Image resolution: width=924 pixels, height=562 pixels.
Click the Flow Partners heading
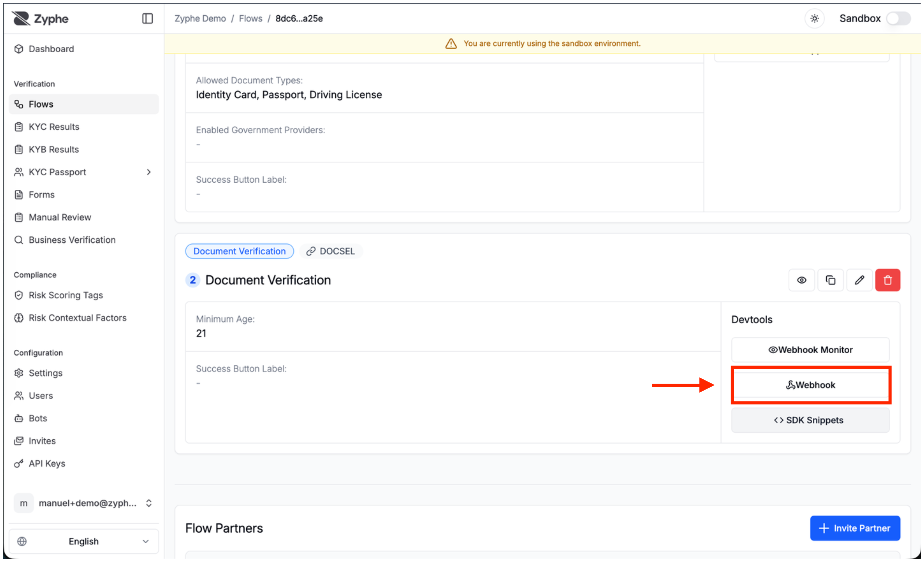(x=224, y=528)
